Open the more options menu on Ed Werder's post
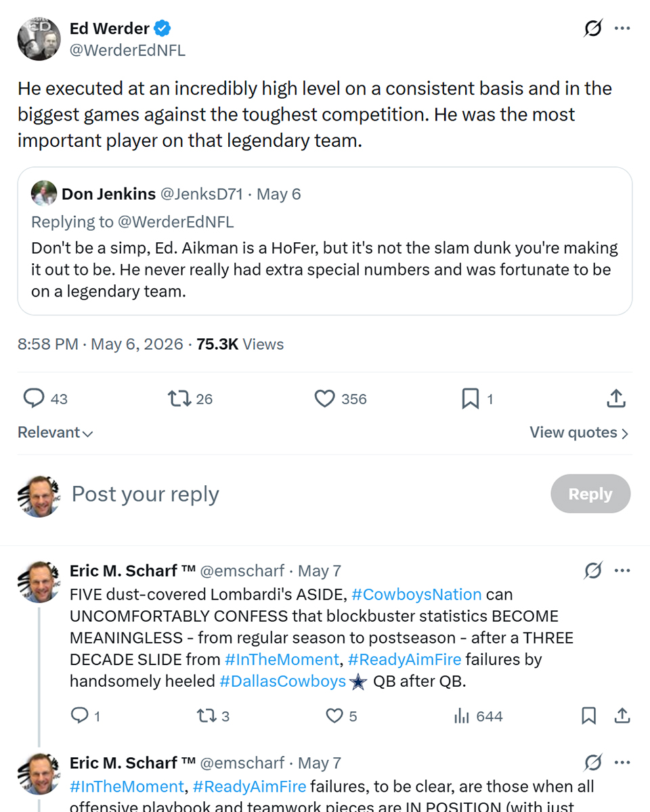650x812 pixels. (x=622, y=28)
